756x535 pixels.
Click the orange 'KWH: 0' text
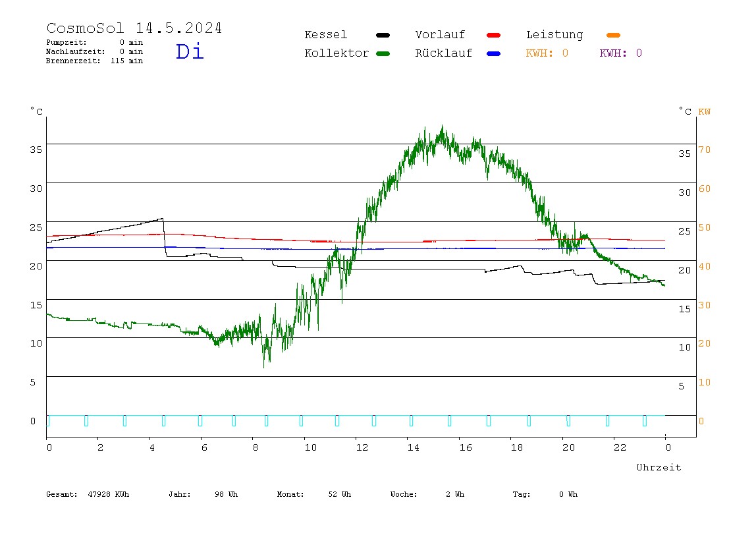click(547, 53)
